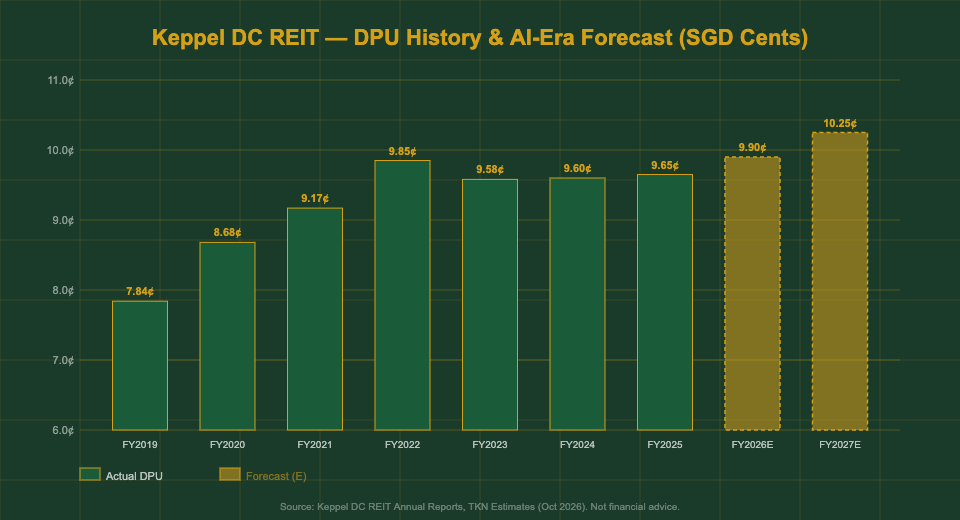Screen dimensions: 960x520
Task: Click the FY2021 bar
Action: click(315, 319)
